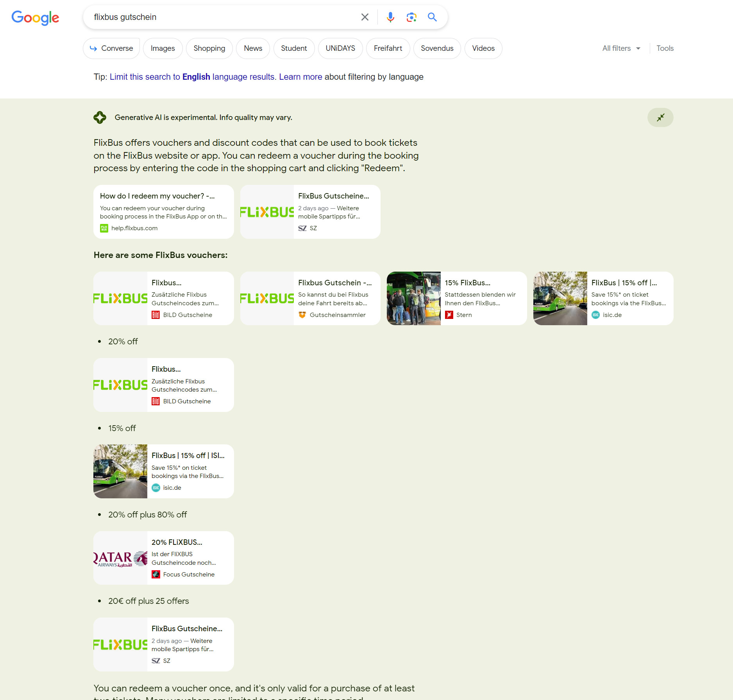This screenshot has width=733, height=700.
Task: Select the Converse chip
Action: pos(111,48)
